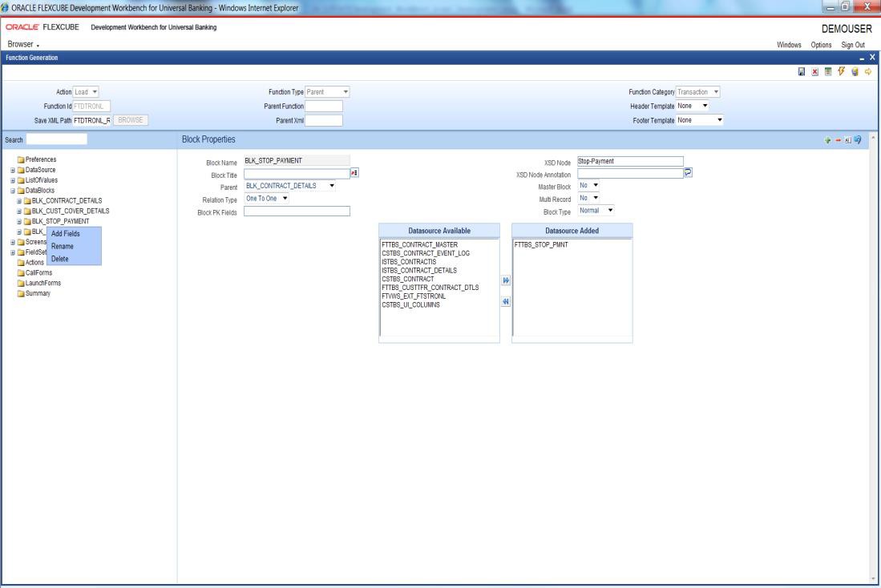The width and height of the screenshot is (881, 588).
Task: Click the icon beside Block Title field
Action: pos(354,173)
